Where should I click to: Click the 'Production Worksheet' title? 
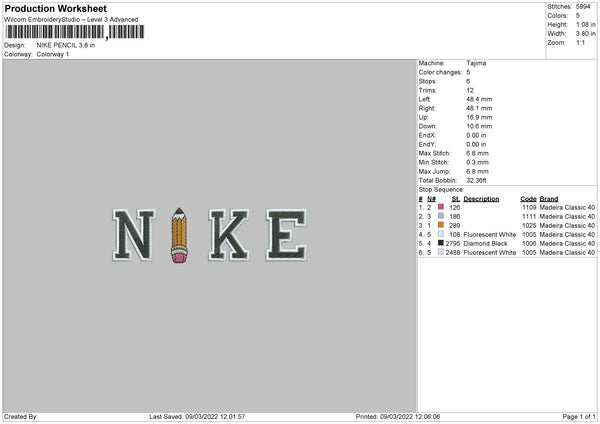(55, 8)
